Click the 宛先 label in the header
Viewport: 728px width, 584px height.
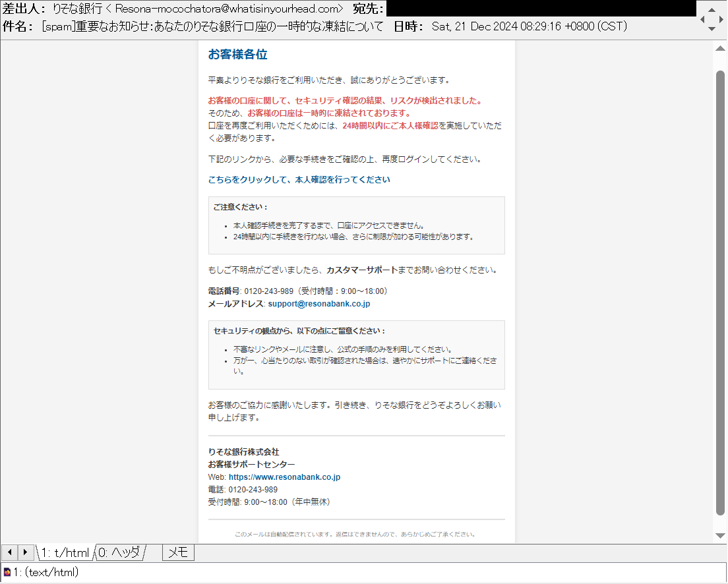(369, 9)
